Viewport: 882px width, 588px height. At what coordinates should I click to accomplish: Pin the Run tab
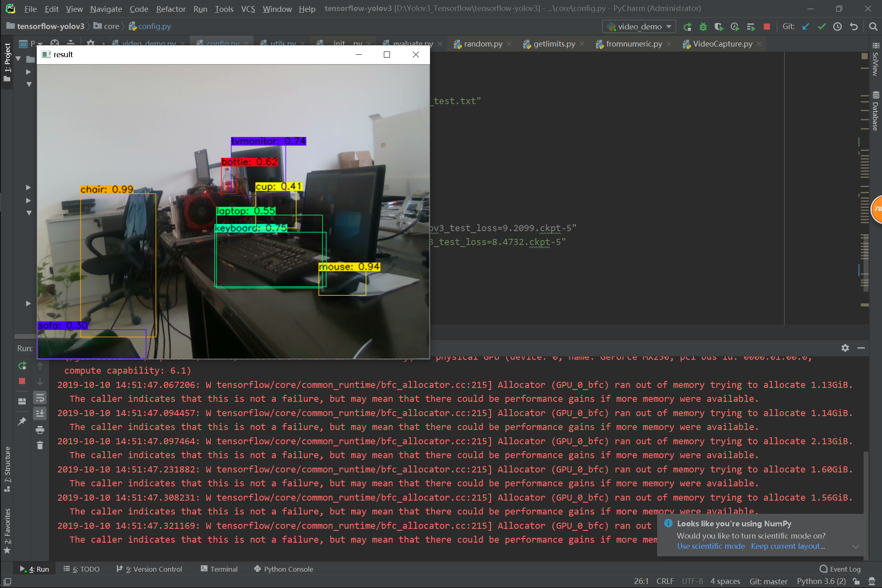point(22,421)
